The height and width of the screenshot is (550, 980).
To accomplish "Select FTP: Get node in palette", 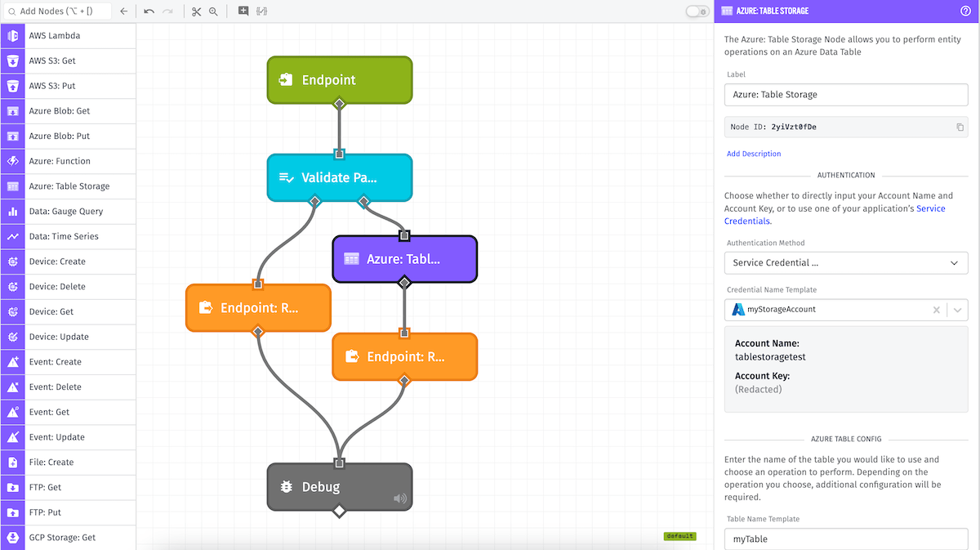I will tap(69, 487).
